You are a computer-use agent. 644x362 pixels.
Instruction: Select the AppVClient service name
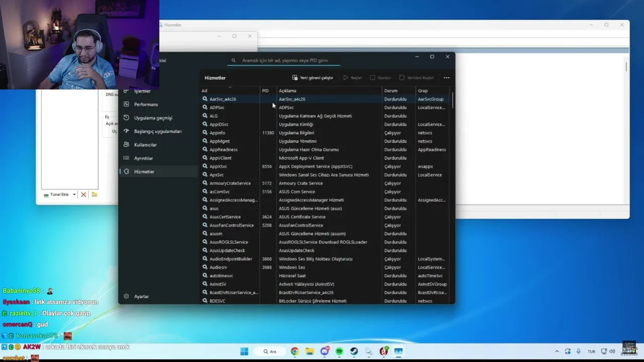(220, 158)
